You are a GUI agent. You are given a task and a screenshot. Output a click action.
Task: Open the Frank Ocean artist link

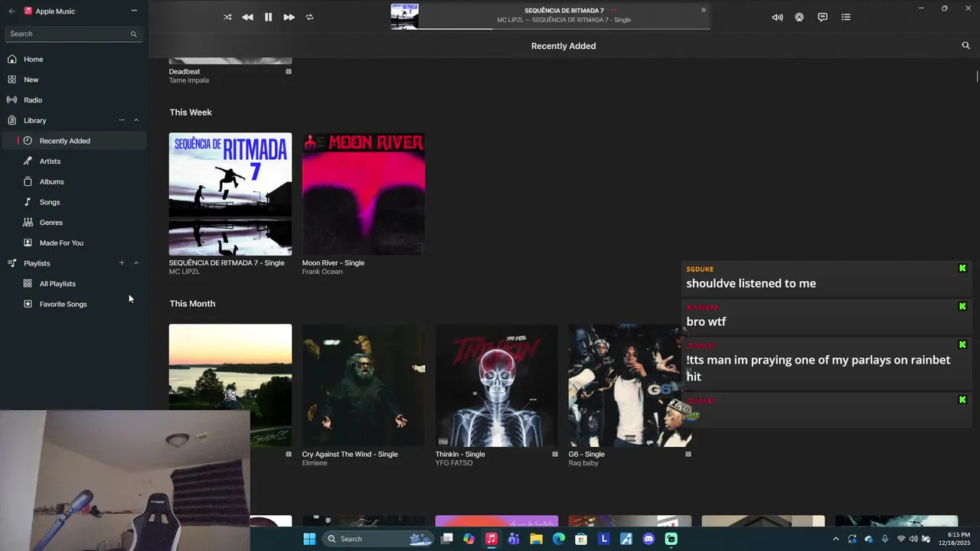click(322, 272)
